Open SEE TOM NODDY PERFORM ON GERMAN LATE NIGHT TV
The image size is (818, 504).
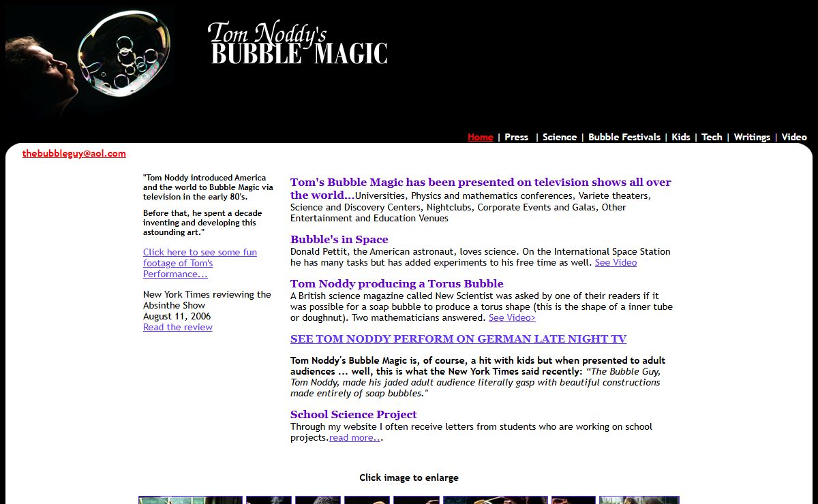point(458,338)
